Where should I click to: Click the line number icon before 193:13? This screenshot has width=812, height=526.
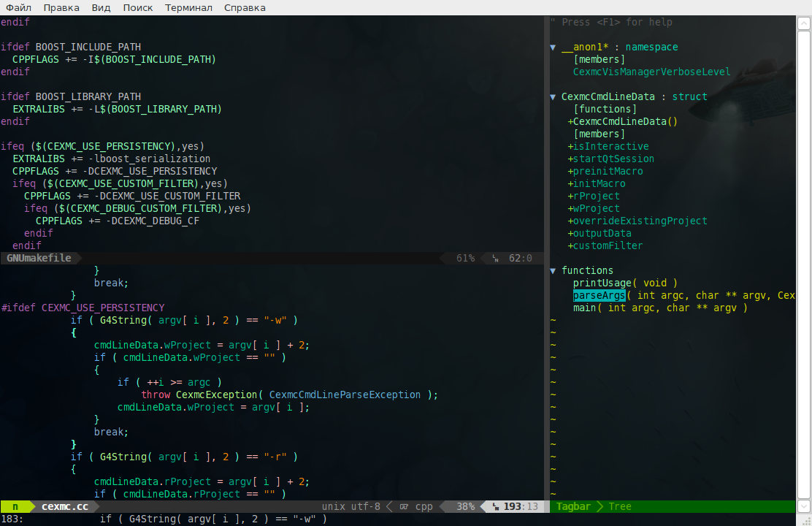[x=496, y=507]
